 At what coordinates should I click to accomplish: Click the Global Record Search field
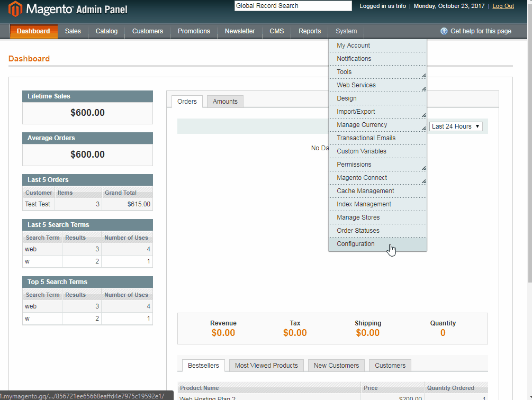(293, 6)
